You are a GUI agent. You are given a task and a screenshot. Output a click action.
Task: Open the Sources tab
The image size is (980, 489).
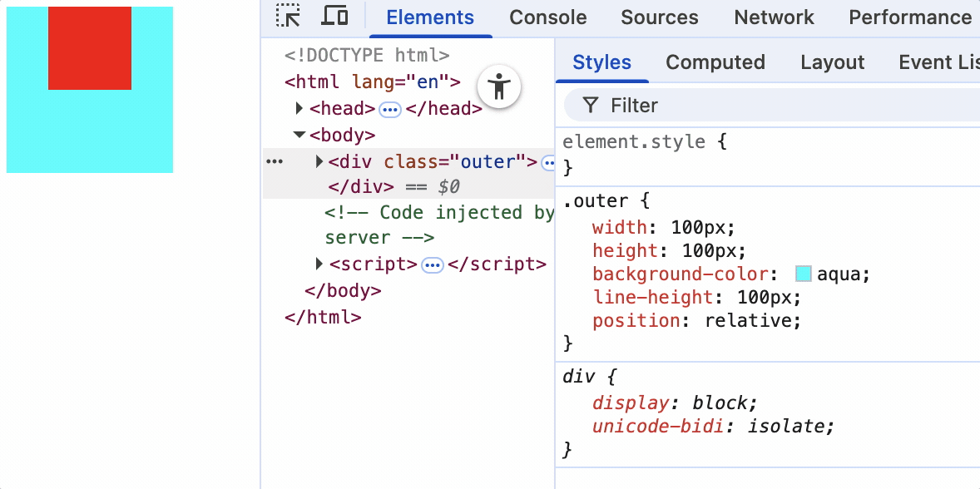(660, 17)
